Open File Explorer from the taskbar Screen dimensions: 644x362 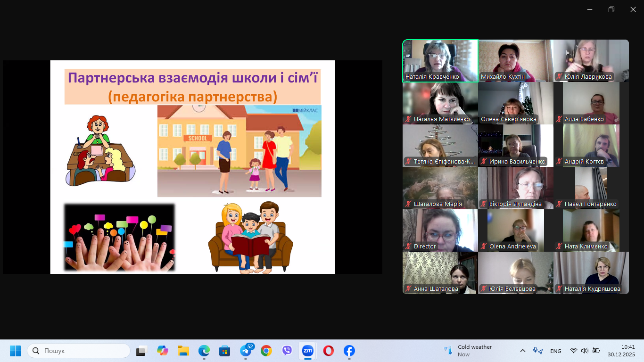[x=183, y=351]
